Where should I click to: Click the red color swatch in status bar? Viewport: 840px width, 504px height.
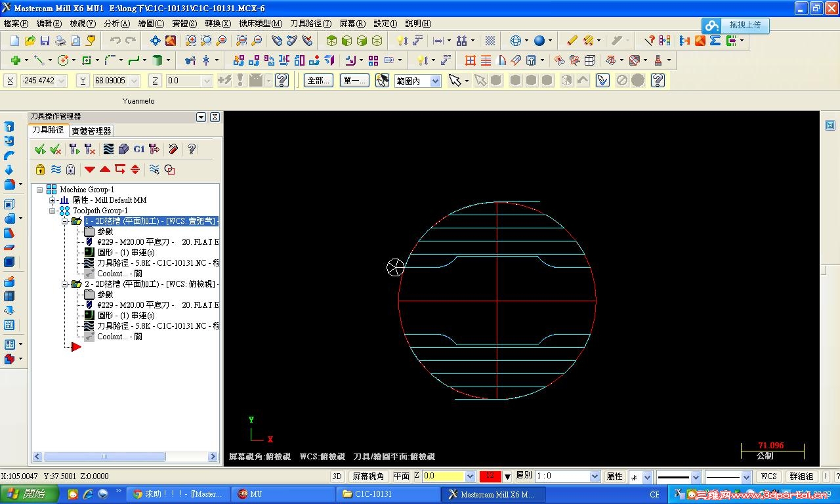pyautogui.click(x=490, y=476)
